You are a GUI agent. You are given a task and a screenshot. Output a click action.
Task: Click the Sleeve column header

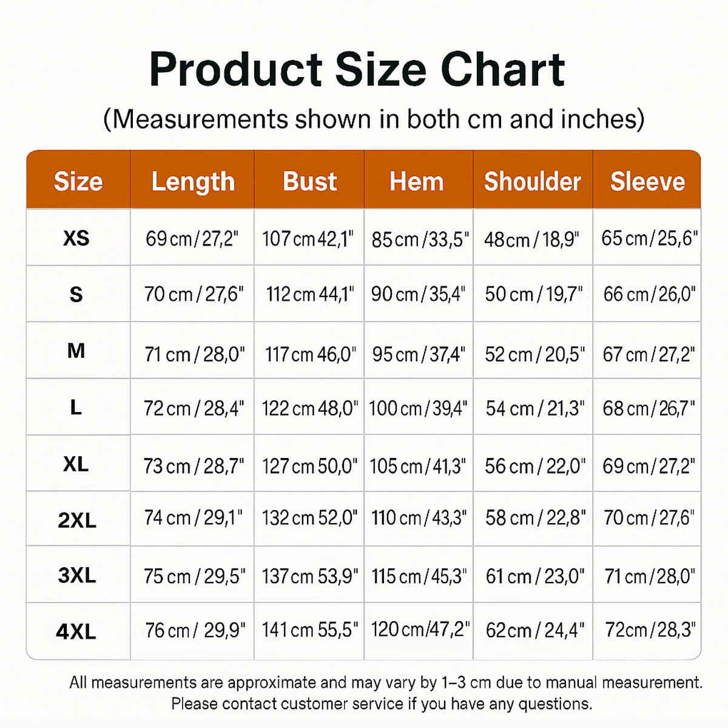(647, 181)
